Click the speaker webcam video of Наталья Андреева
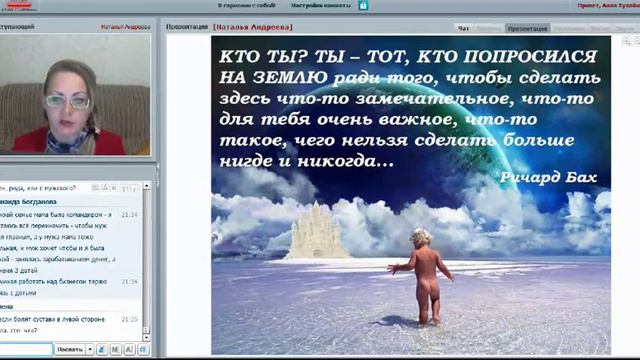640x360 pixels. pyautogui.click(x=75, y=95)
